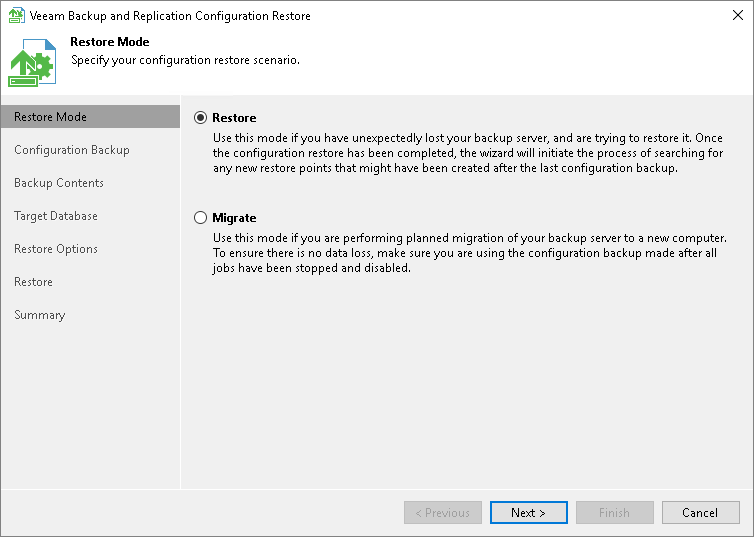Screen dimensions: 754x537
Task: Select the Restore step in left sidebar
Action: 33,282
